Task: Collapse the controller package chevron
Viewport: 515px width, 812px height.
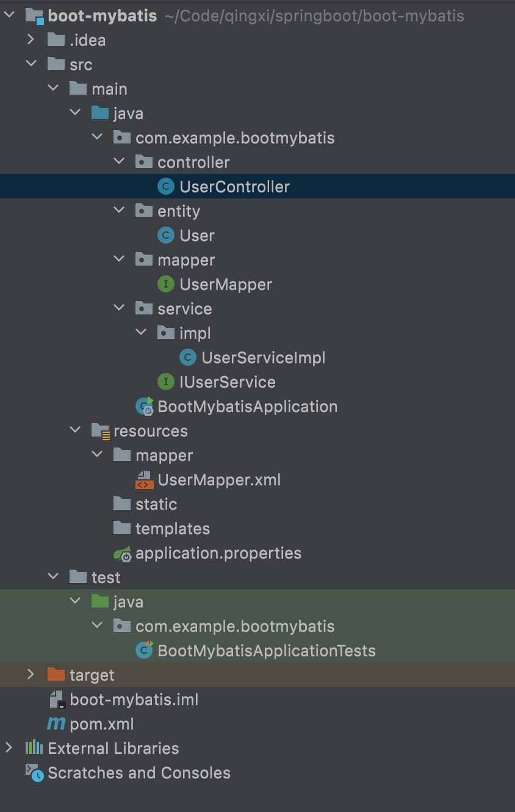Action: (x=119, y=162)
